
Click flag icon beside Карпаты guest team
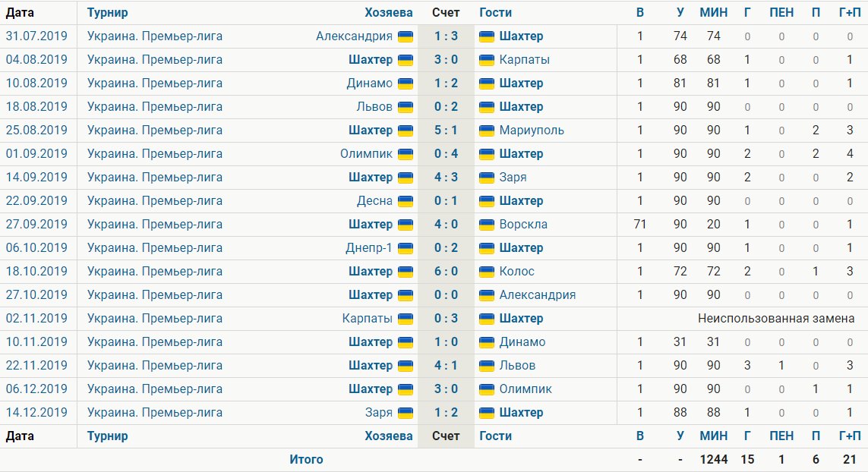487,60
